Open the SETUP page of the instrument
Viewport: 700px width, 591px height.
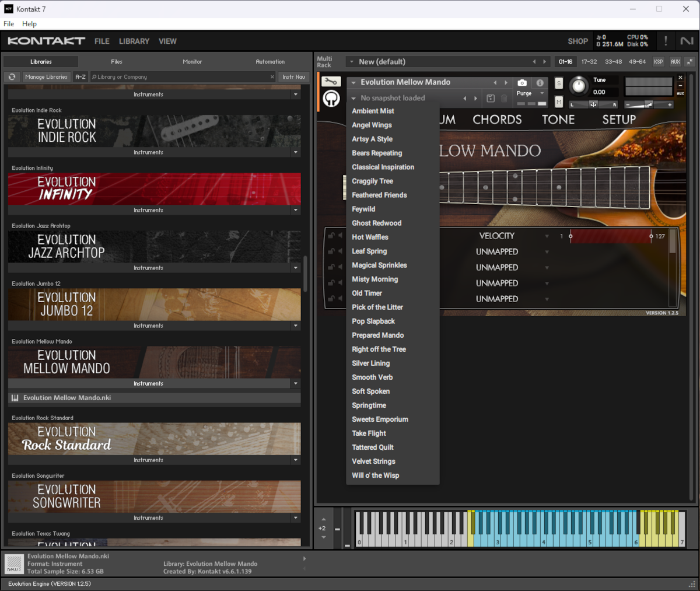[619, 120]
